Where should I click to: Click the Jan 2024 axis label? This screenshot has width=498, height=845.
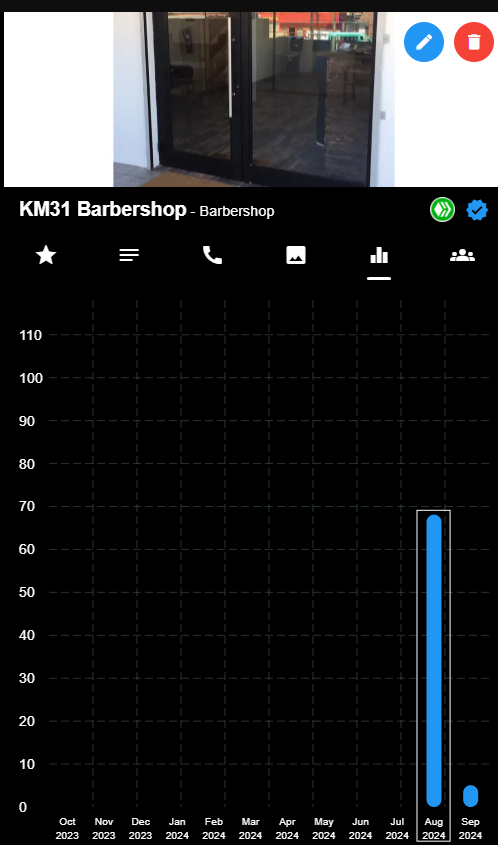177,829
